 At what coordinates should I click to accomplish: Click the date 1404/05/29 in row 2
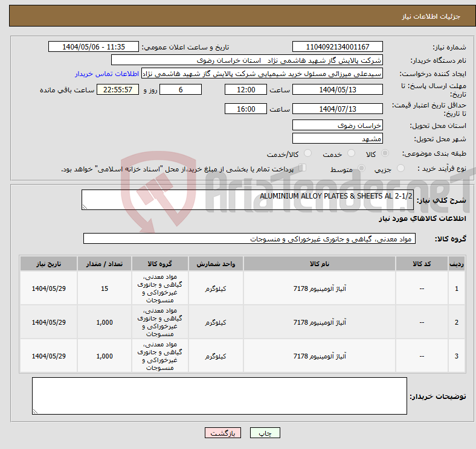tap(48, 322)
